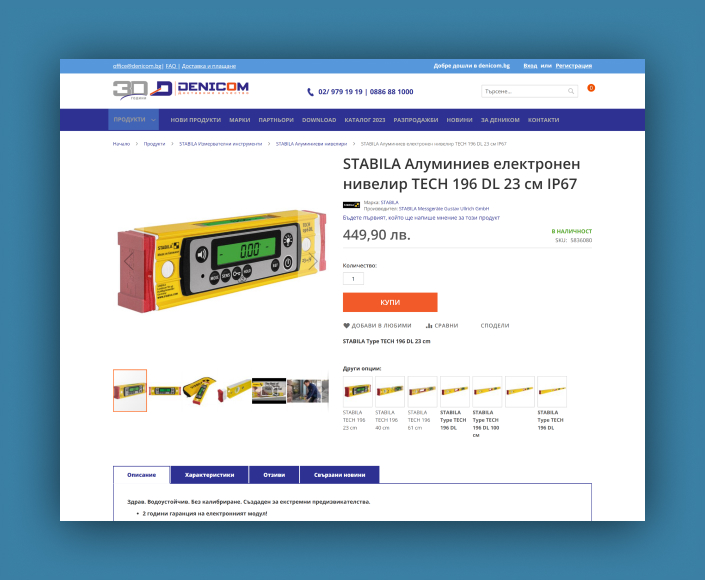Viewport: 705px width, 580px height.
Task: Select first gallery thumbnail with orange border
Action: pos(130,390)
